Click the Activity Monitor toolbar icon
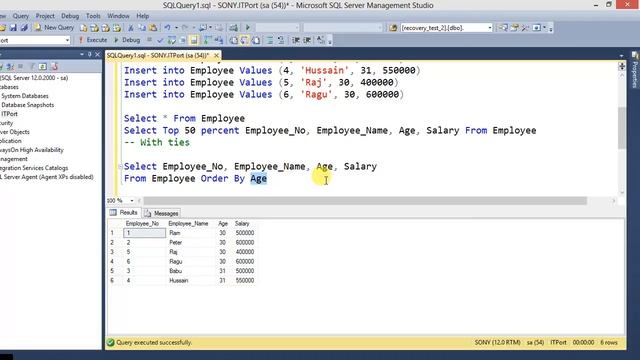The height and width of the screenshot is (360, 640). click(x=233, y=28)
